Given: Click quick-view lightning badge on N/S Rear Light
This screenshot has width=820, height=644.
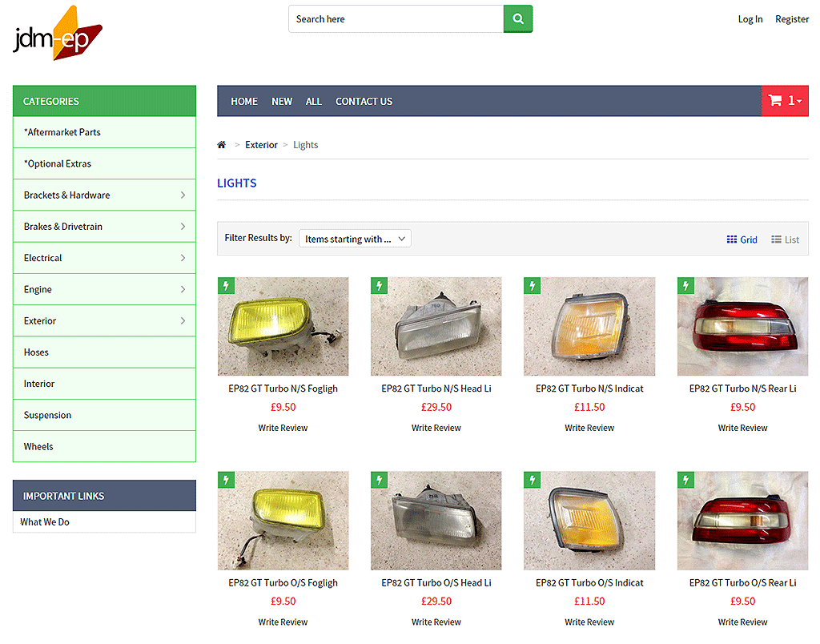Looking at the screenshot, I should (685, 286).
